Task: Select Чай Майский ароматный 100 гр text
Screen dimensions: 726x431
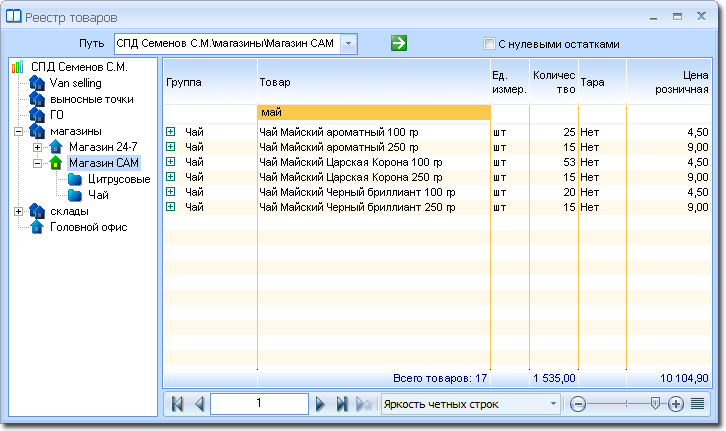Action: click(339, 132)
